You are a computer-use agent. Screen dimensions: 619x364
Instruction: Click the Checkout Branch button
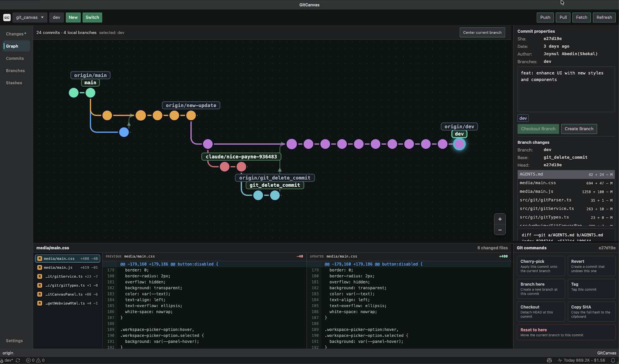point(538,129)
